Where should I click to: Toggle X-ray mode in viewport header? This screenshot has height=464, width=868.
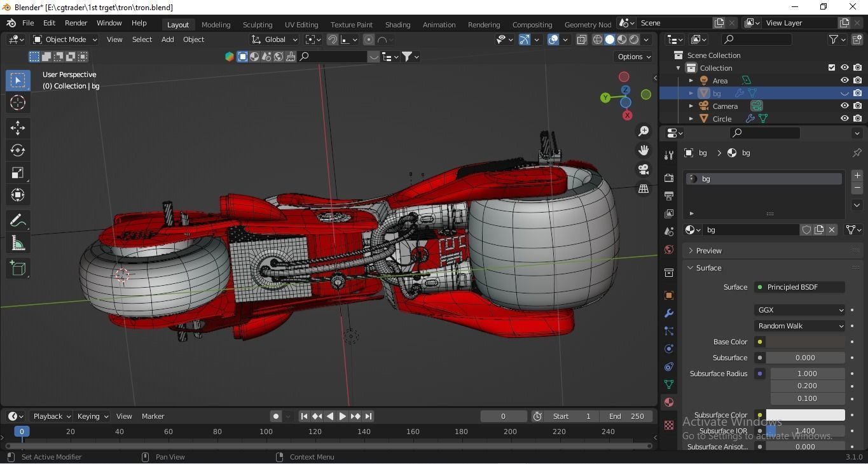pos(581,39)
